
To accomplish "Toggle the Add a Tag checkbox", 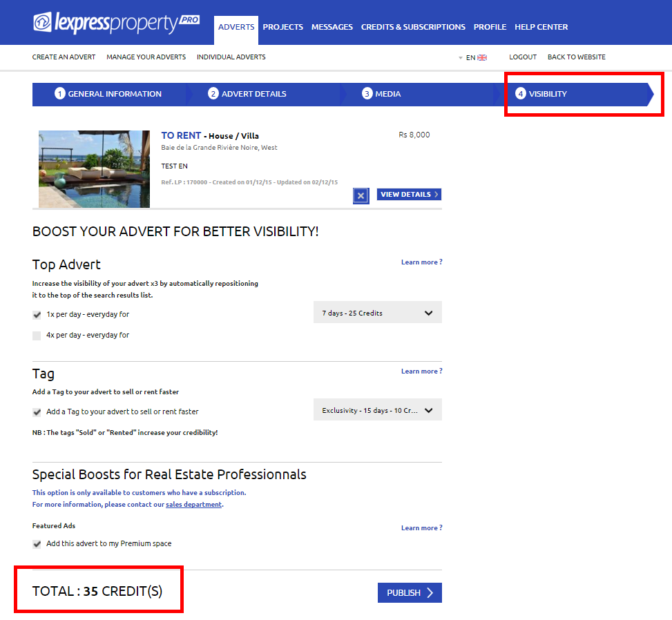I will (37, 412).
